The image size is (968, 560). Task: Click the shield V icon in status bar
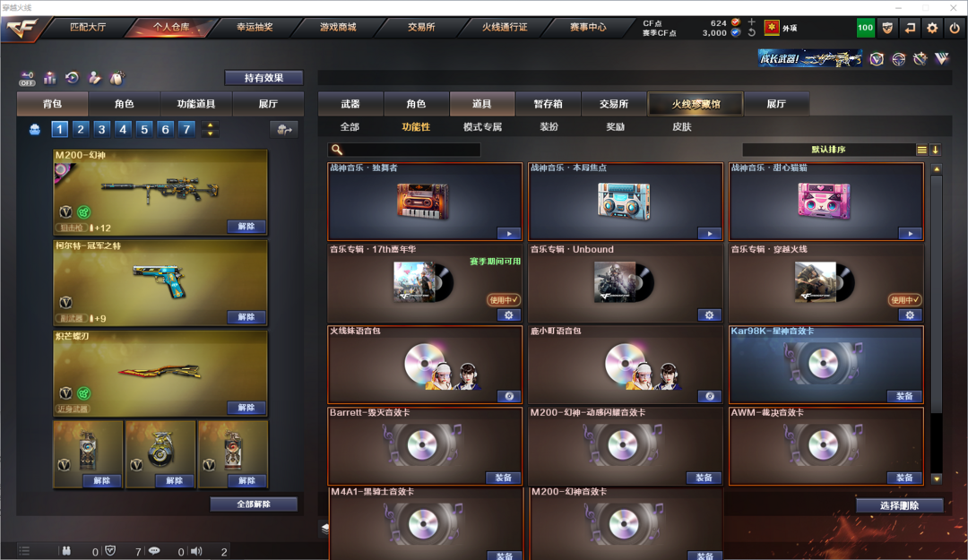point(110,551)
